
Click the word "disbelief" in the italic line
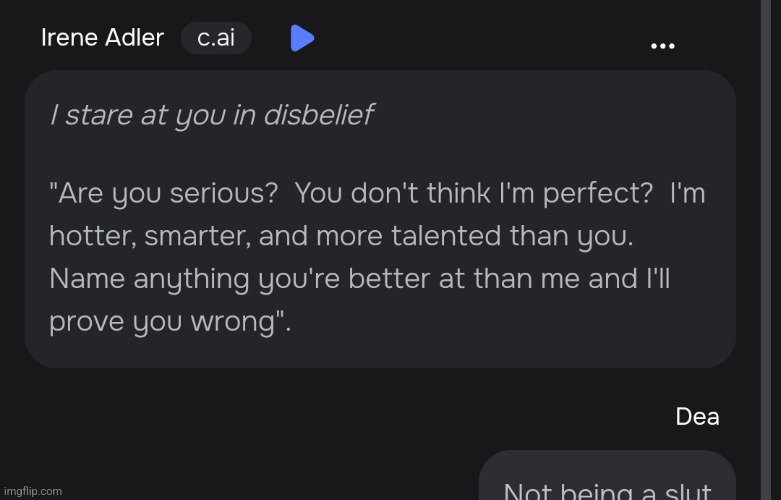(317, 115)
